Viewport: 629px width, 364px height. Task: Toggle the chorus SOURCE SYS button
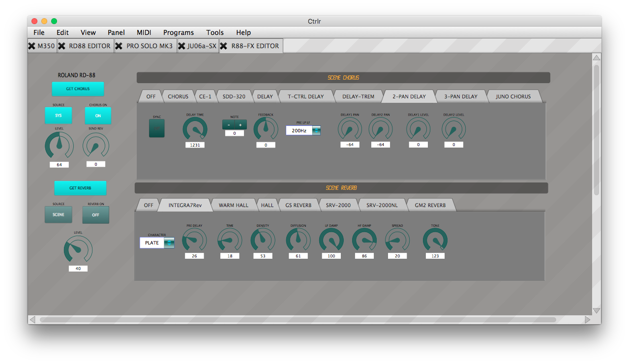coord(58,116)
